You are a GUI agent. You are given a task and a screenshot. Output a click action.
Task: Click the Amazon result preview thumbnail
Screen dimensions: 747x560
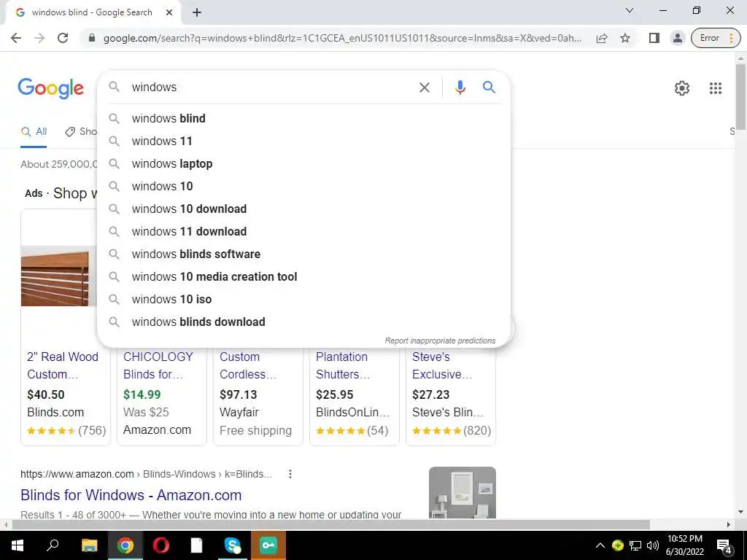point(462,492)
